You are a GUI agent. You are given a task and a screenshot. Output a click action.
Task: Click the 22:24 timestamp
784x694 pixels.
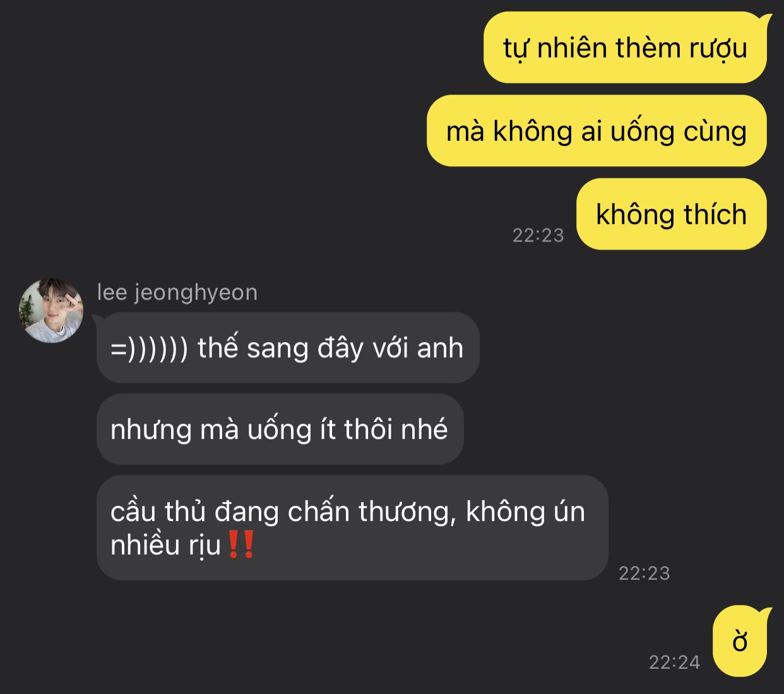[675, 662]
